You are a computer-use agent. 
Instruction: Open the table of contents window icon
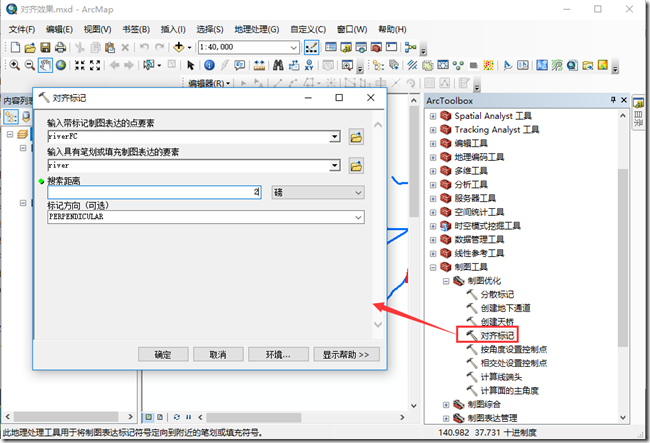(x=330, y=47)
